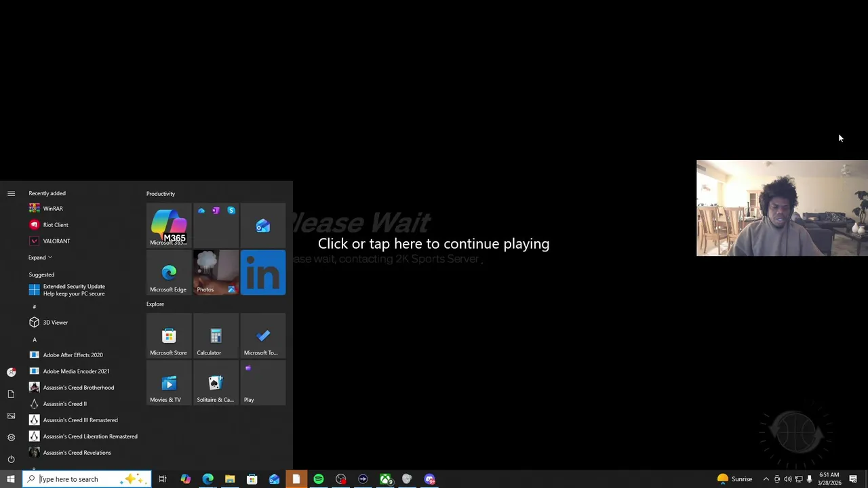This screenshot has width=868, height=488.
Task: Click the microphone tray icon
Action: point(810,479)
